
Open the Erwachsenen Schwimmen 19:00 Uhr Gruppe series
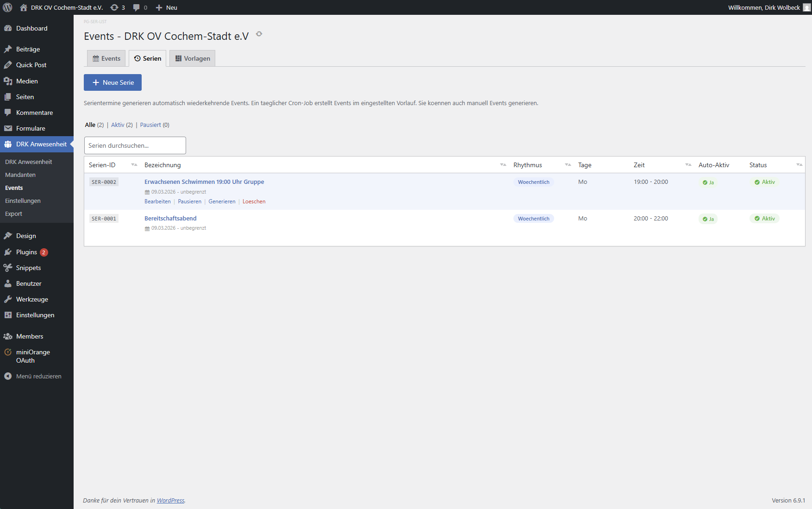tap(204, 182)
